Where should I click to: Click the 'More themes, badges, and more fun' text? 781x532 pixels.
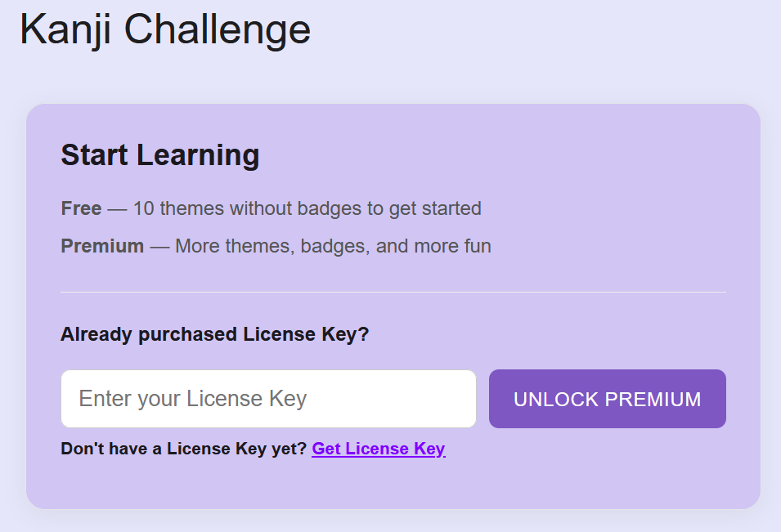[333, 246]
